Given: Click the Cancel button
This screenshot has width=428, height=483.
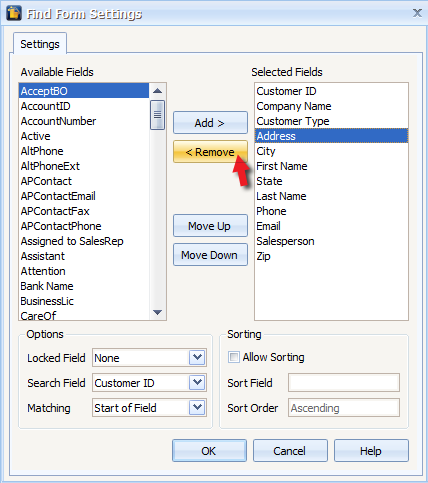Looking at the screenshot, I should click(x=290, y=451).
